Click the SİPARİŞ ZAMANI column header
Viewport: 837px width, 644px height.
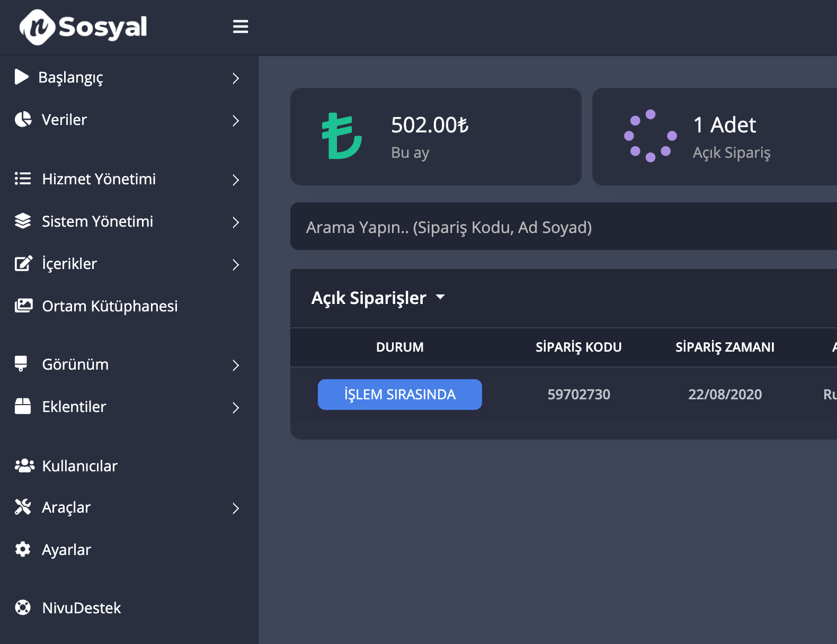coord(725,347)
